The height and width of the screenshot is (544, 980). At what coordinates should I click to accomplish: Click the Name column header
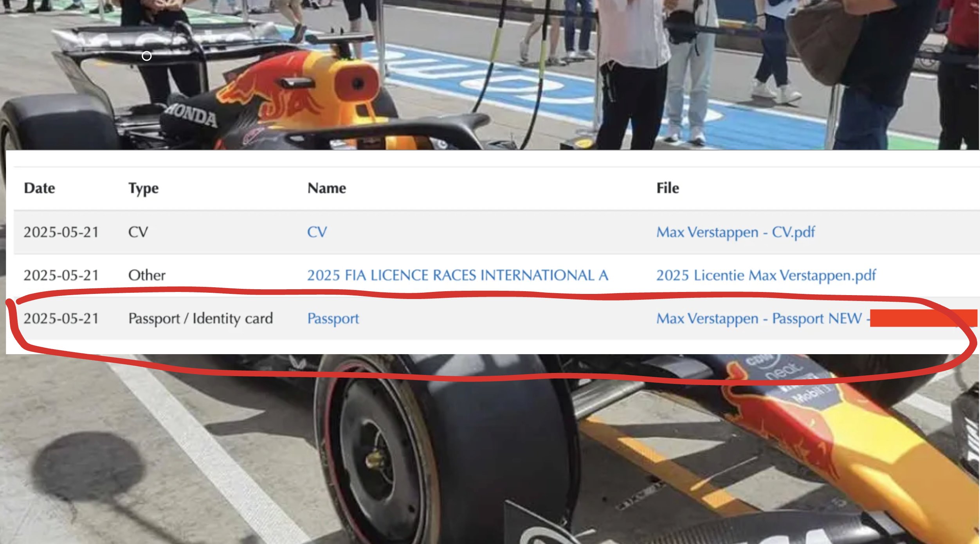326,188
